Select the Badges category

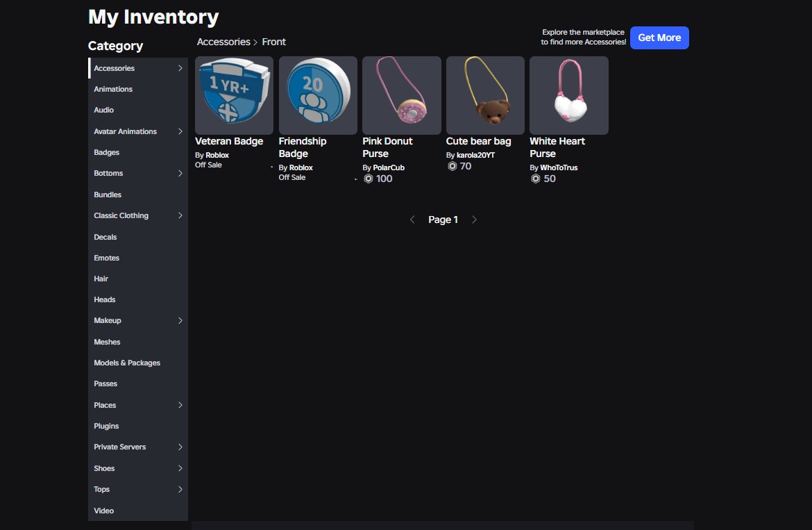point(137,152)
